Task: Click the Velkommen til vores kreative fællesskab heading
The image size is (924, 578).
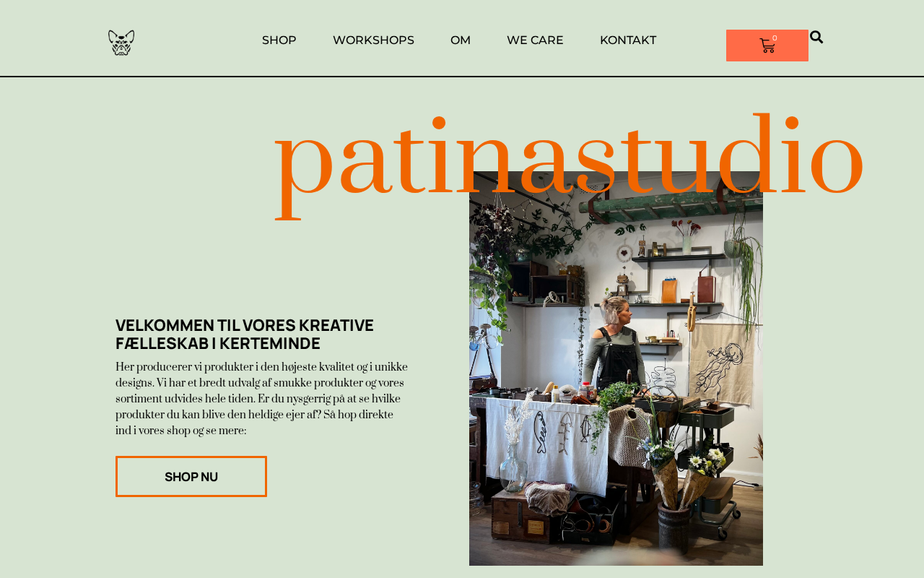Action: point(245,335)
